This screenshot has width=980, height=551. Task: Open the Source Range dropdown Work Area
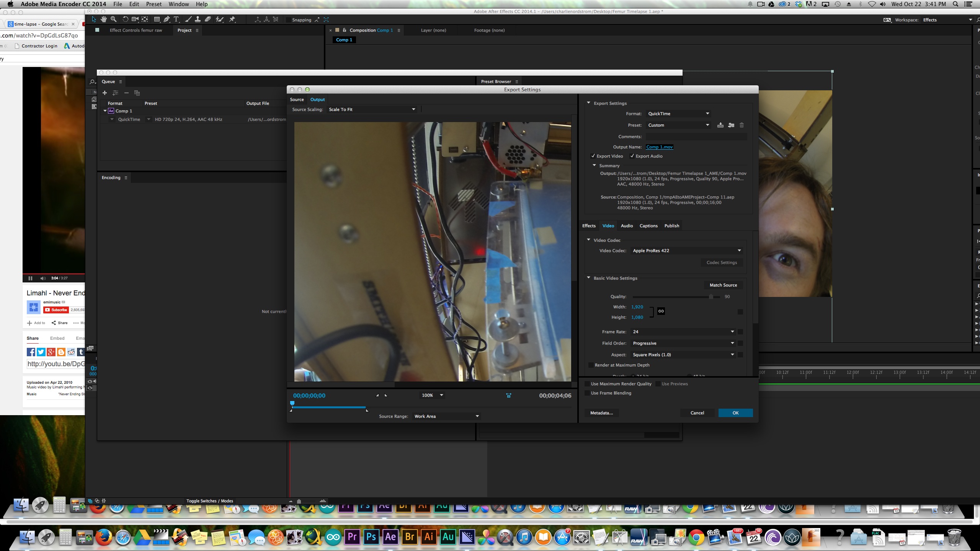pos(446,416)
